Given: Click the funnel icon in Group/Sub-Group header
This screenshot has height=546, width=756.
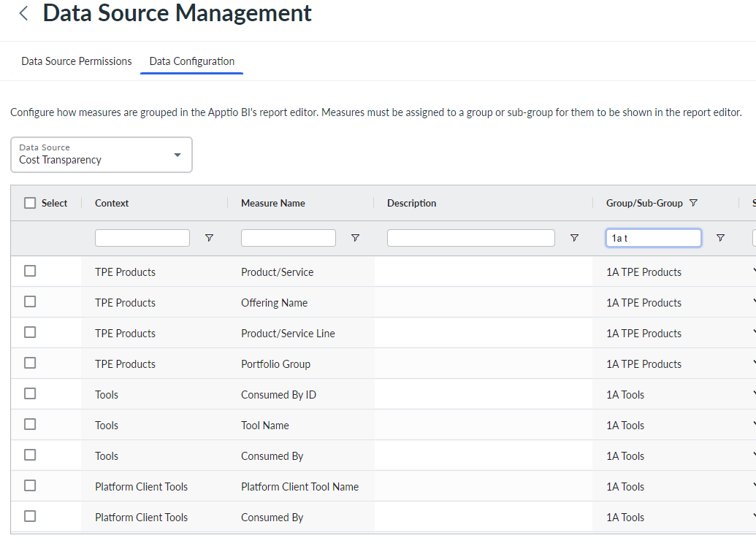Looking at the screenshot, I should coord(693,203).
